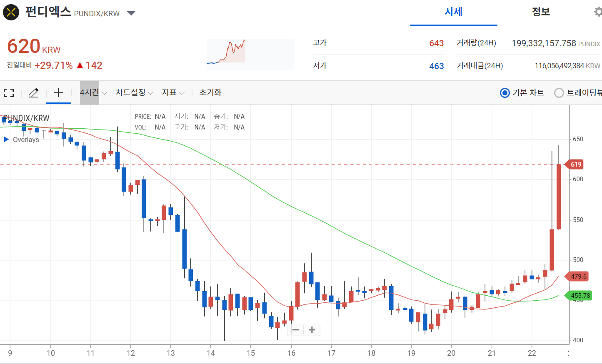Click the 저가 value 463
This screenshot has width=602, height=364.
coord(437,66)
